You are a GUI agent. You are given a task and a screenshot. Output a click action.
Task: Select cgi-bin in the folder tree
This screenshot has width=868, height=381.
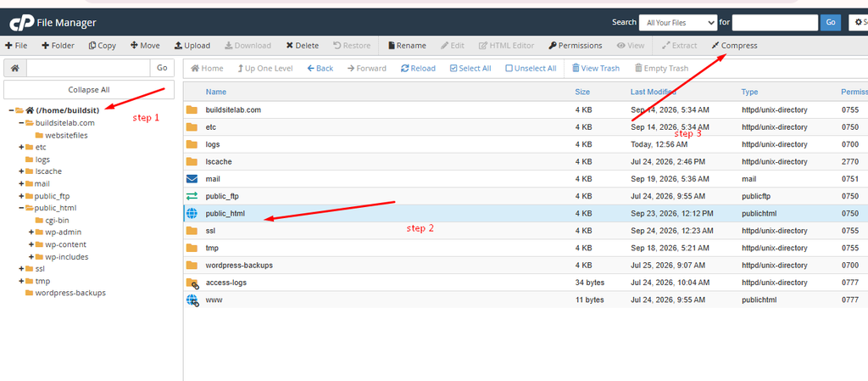(57, 221)
